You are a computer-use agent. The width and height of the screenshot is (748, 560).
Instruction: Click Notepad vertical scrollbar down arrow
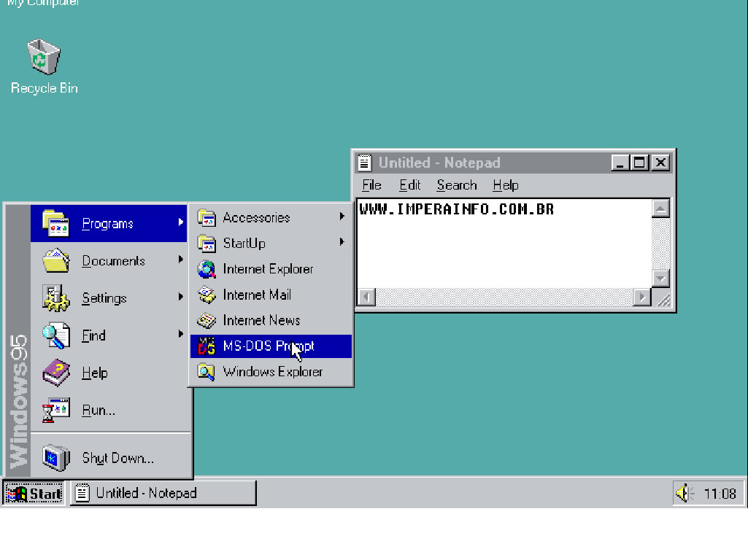pos(660,279)
